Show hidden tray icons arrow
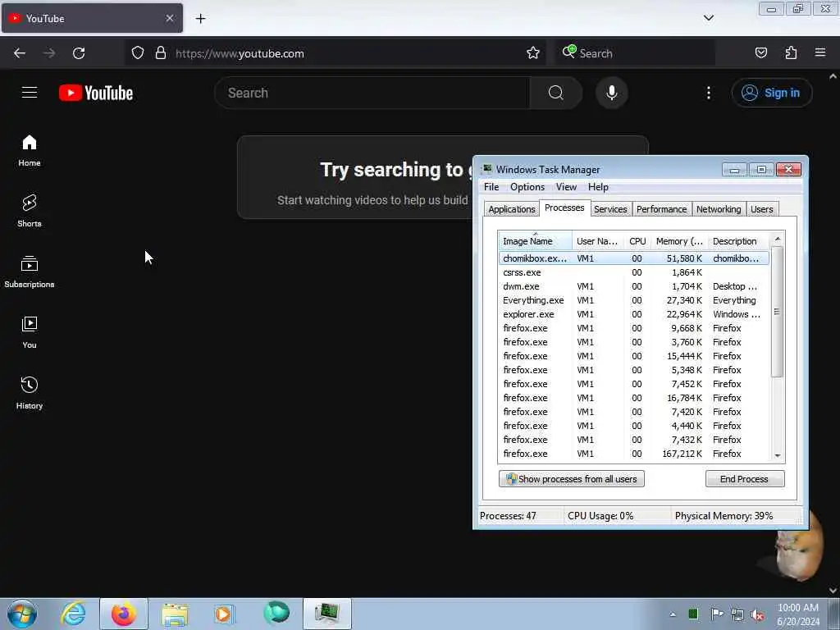This screenshot has height=630, width=840. (x=673, y=614)
